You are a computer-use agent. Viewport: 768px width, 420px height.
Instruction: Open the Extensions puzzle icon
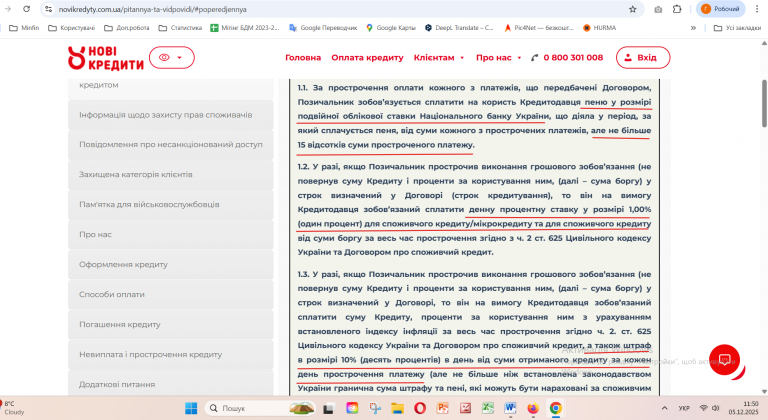pos(677,9)
